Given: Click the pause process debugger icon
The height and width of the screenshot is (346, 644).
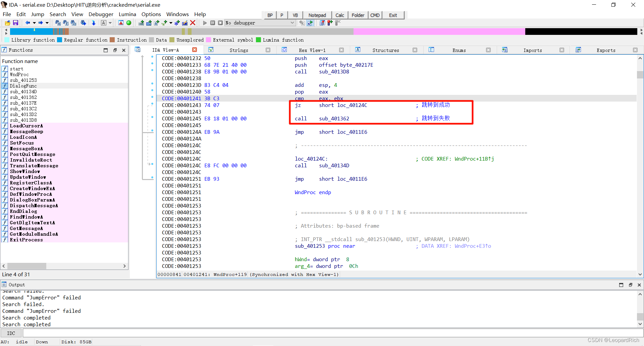Looking at the screenshot, I should (x=213, y=23).
